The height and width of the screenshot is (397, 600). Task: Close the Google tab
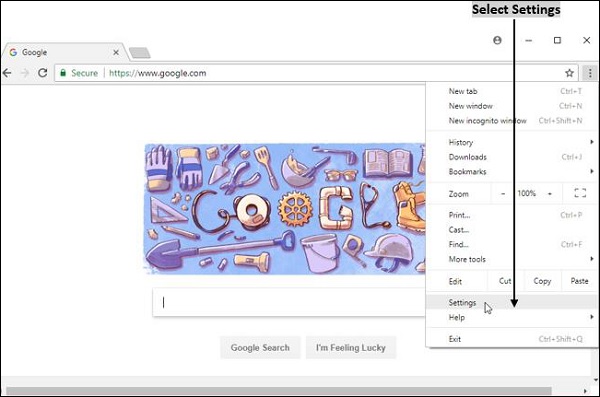click(x=116, y=52)
